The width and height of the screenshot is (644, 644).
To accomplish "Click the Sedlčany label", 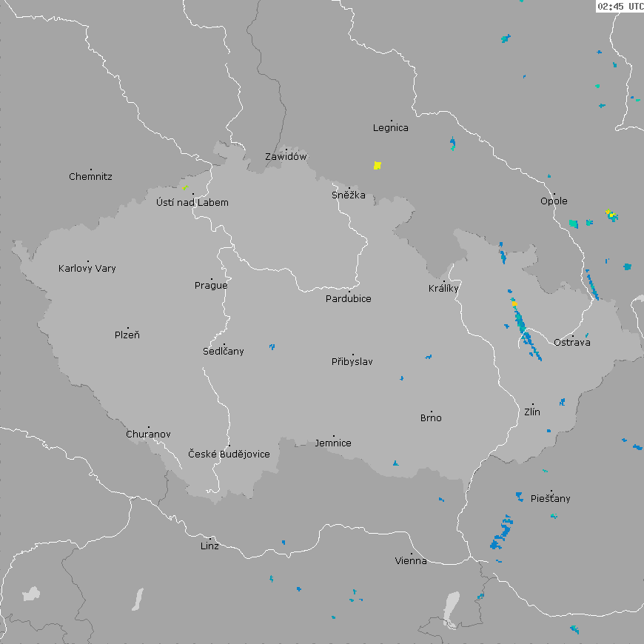I will (x=224, y=351).
